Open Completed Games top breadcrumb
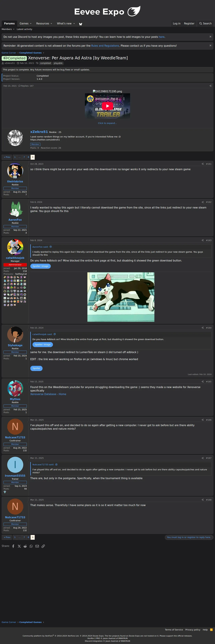The image size is (215, 644). (x=30, y=53)
